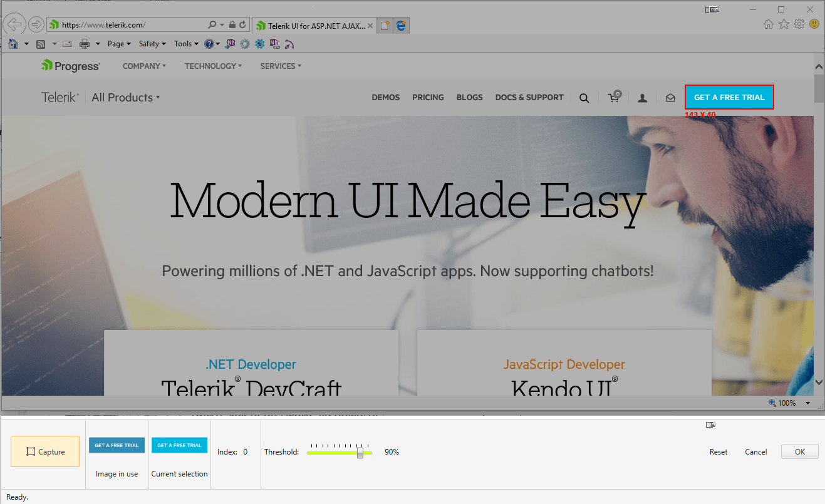Viewport: 825px width, 504px height.
Task: Open the .NET Developer card heading
Action: coord(251,364)
